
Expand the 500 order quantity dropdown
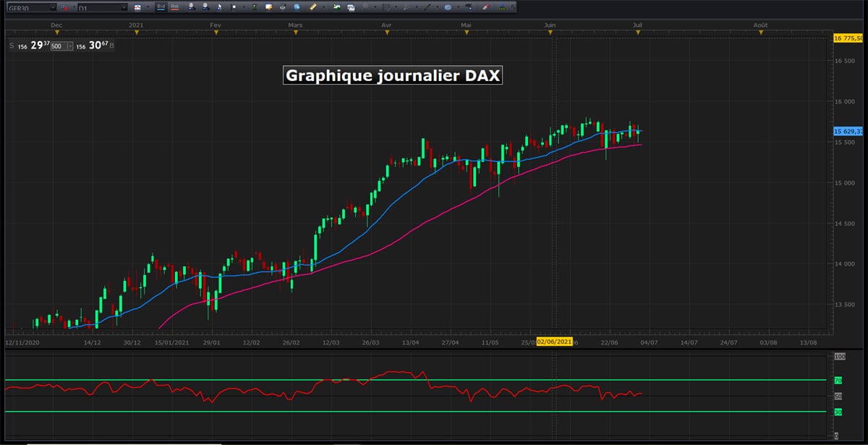point(69,46)
